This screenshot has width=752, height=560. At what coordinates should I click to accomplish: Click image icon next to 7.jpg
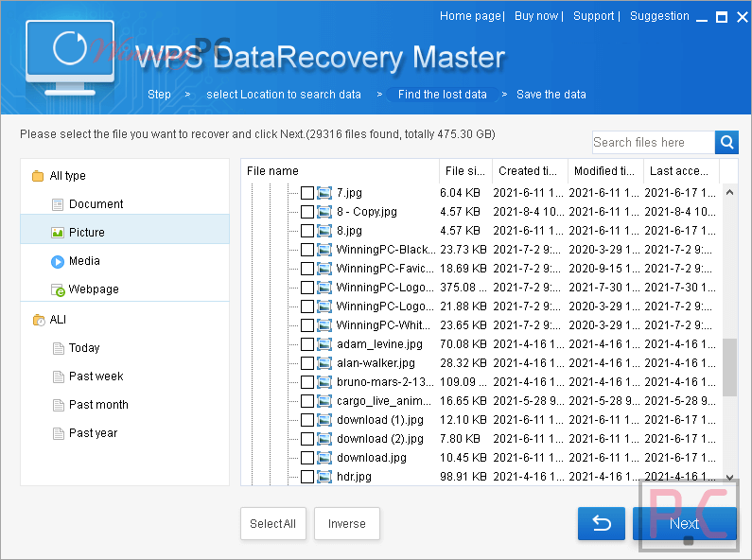coord(324,193)
